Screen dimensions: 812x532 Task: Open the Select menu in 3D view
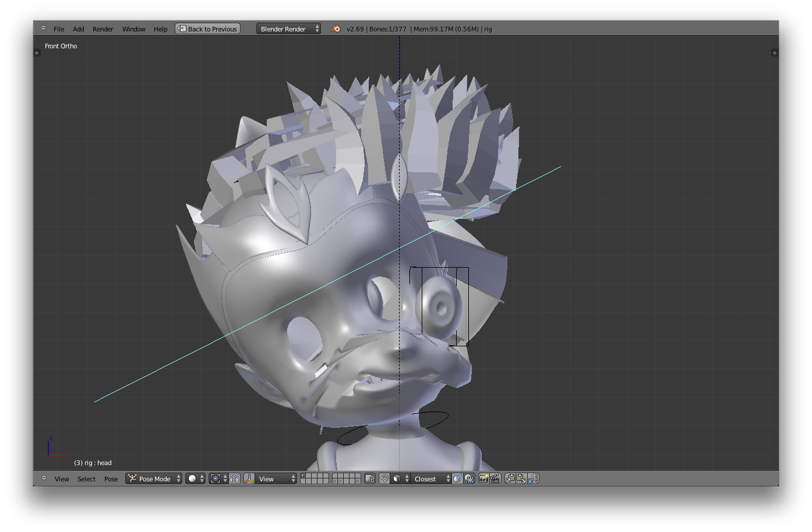[x=87, y=479]
